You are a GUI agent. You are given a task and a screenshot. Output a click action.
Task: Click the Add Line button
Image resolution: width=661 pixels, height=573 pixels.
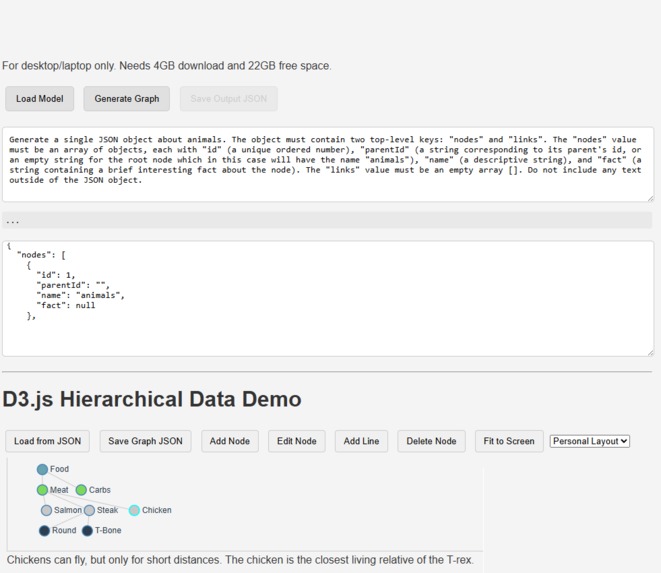coord(361,441)
